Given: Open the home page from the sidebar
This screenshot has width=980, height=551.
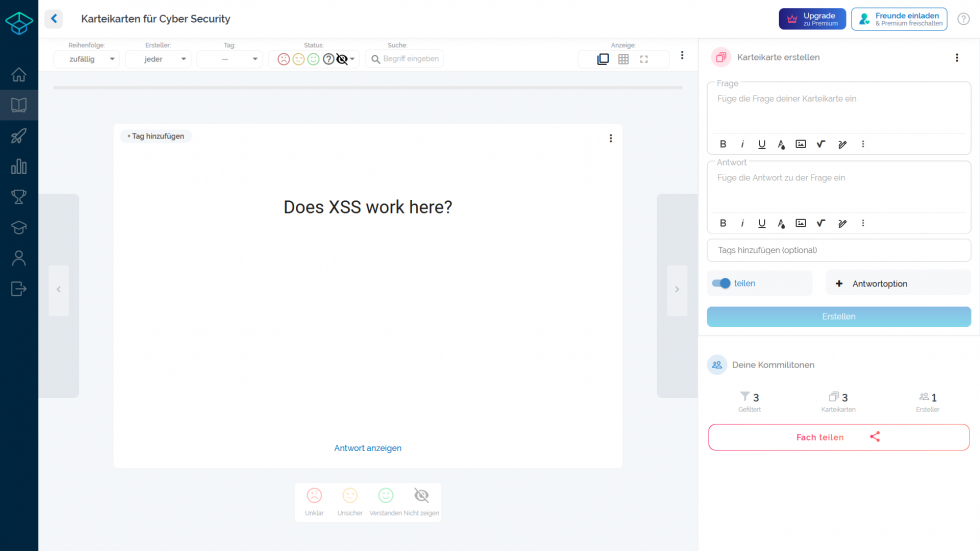Looking at the screenshot, I should click(18, 75).
